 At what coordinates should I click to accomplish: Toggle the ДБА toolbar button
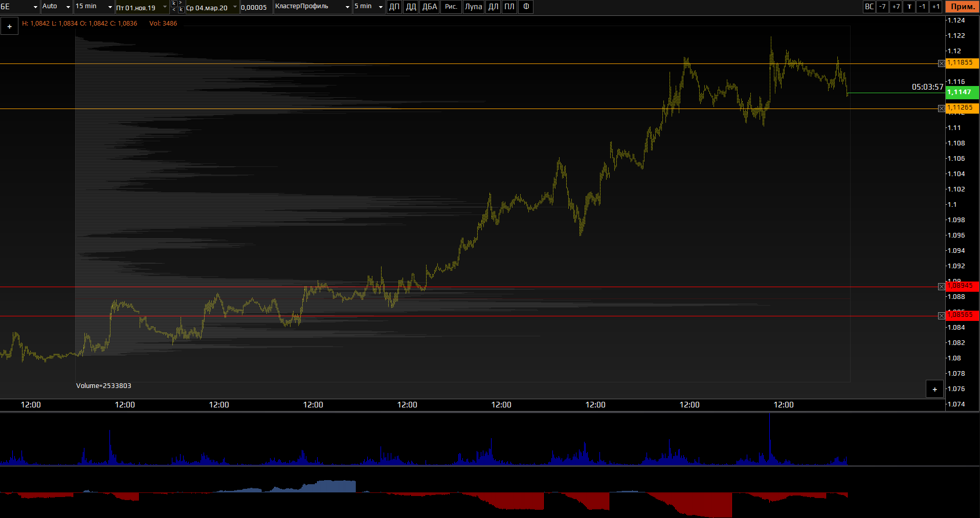430,7
